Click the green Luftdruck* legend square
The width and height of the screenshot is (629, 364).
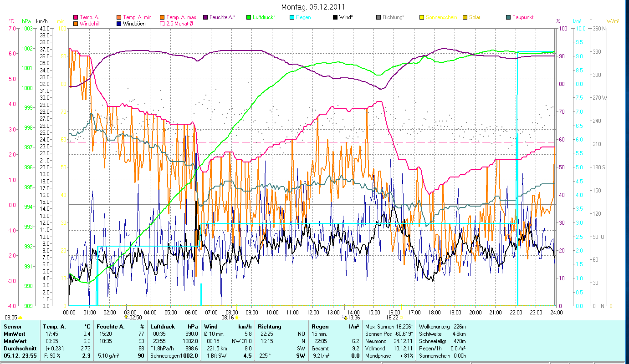click(x=249, y=18)
